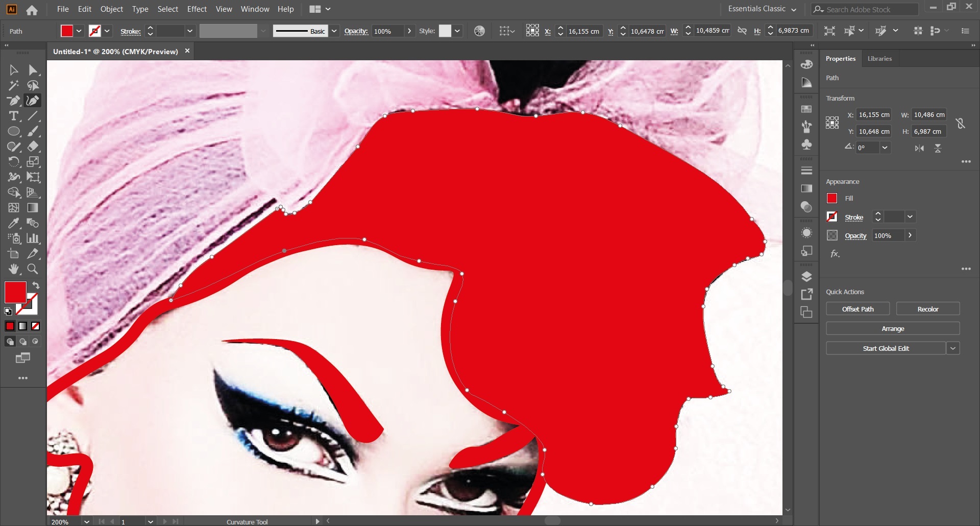Screen dimensions: 980x526
Task: Select the Gradient tool
Action: click(33, 208)
